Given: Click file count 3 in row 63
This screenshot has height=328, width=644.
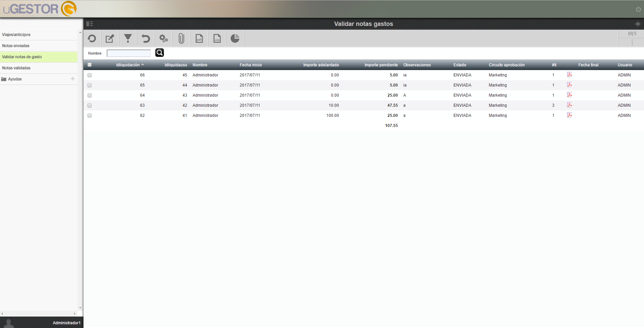Looking at the screenshot, I should 553,105.
